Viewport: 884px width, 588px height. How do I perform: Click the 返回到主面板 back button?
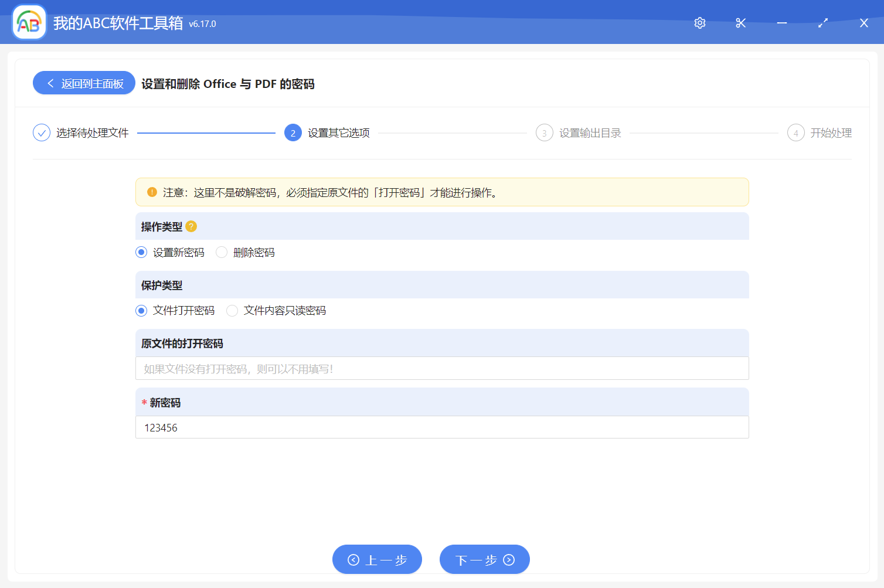(x=83, y=83)
